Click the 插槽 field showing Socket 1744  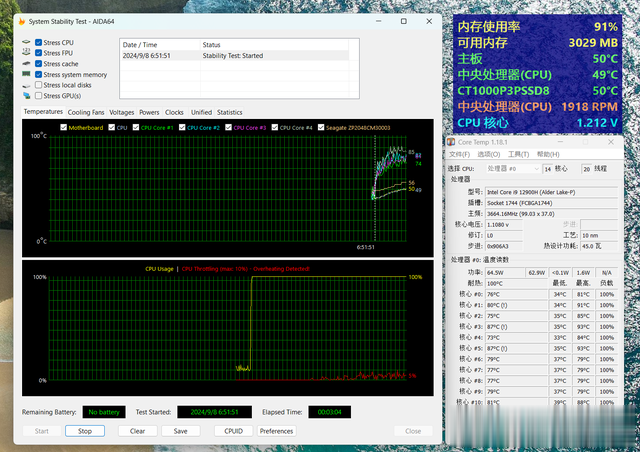[x=551, y=203]
